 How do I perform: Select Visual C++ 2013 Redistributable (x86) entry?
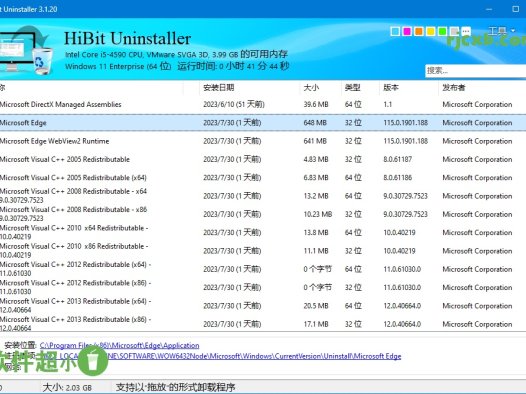pyautogui.click(x=263, y=324)
